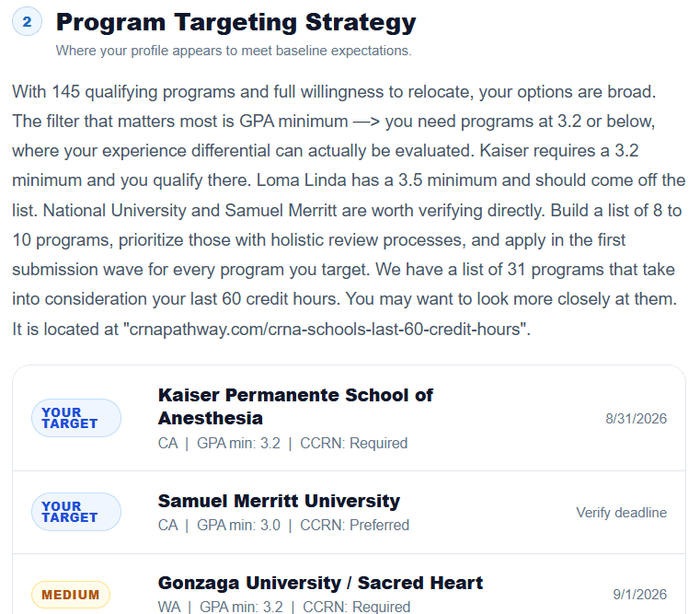Click the Verify deadline label
This screenshot has width=700, height=614.
point(622,513)
